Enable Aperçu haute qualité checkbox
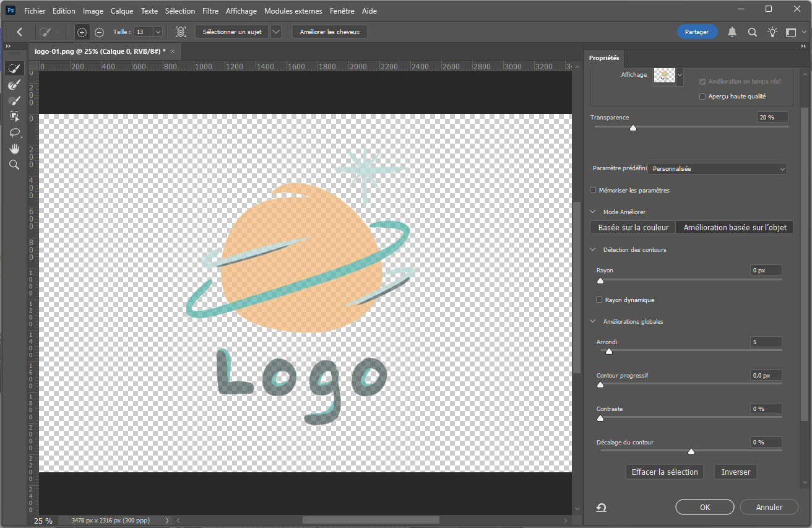Screen dimensions: 812x528 point(702,97)
